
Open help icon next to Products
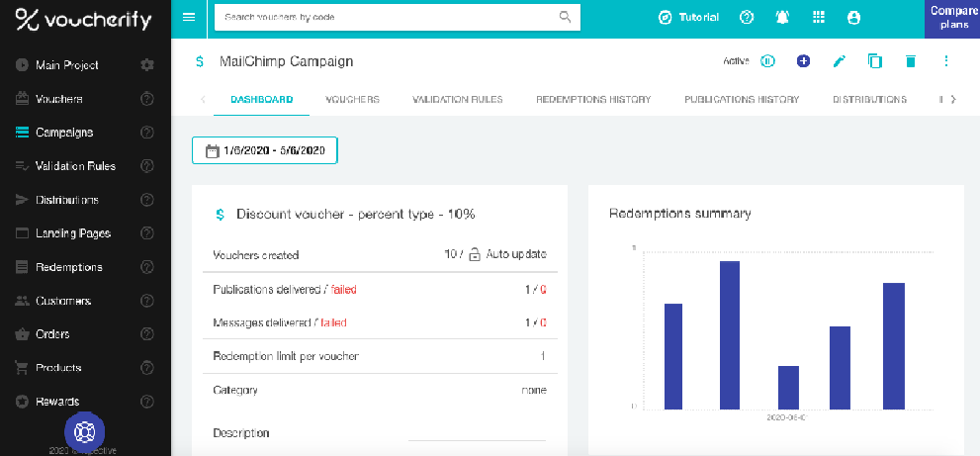[147, 368]
